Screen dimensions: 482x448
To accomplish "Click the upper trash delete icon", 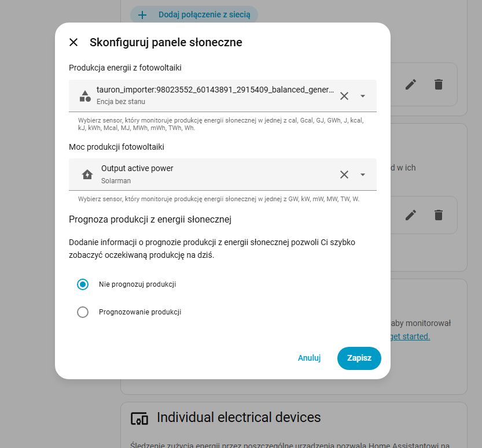I will [x=439, y=84].
